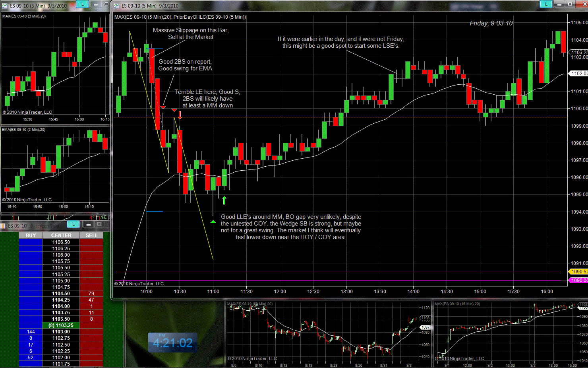
Task: Select the 'Massive Slippage on this Bar' text annotation
Action: point(191,33)
